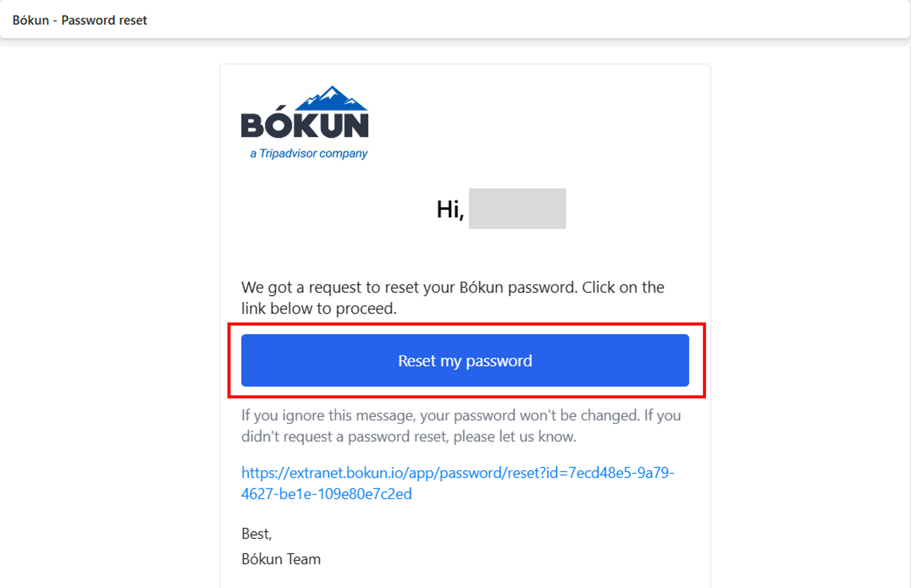The image size is (911, 588).
Task: Click the "We got a request" sentence
Action: click(408, 287)
